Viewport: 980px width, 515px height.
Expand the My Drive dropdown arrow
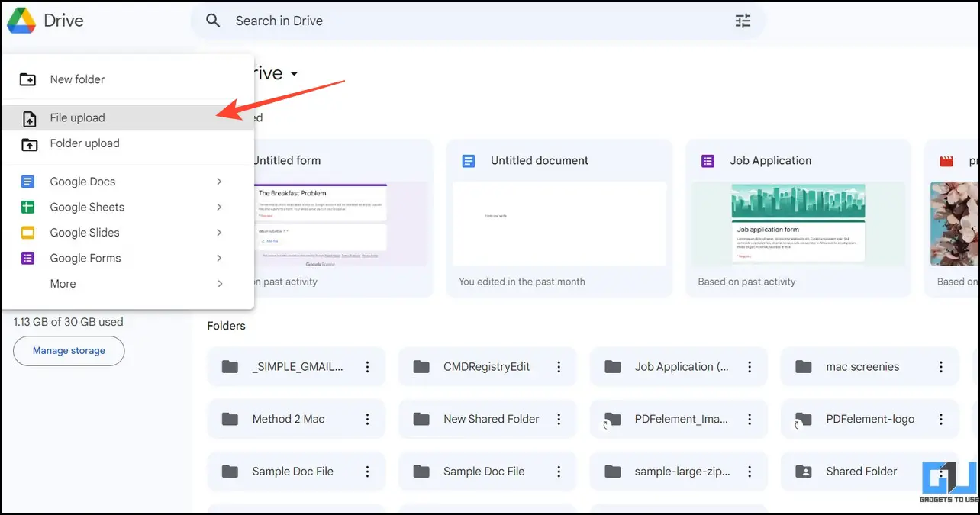tap(294, 74)
